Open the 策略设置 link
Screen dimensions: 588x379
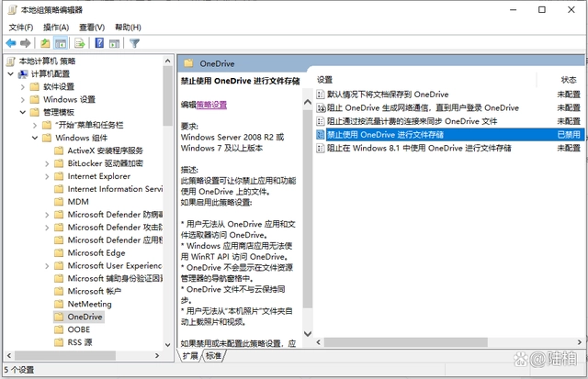coord(211,105)
